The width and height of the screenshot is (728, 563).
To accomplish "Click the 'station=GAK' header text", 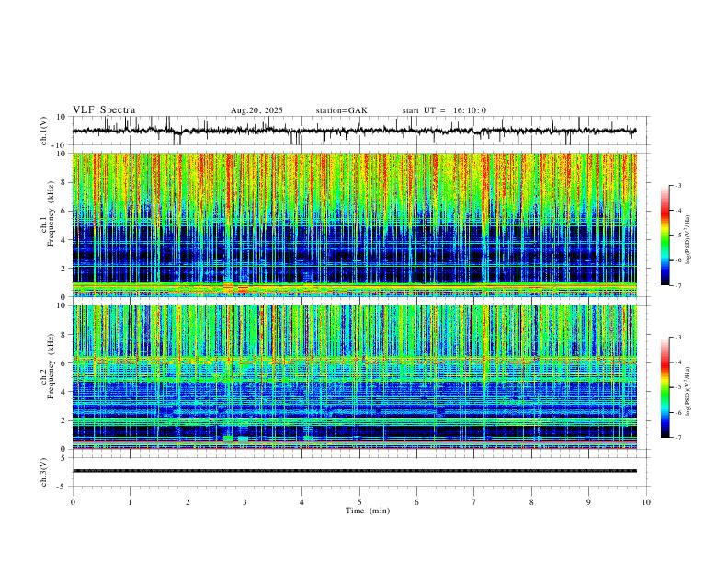I will pyautogui.click(x=342, y=110).
